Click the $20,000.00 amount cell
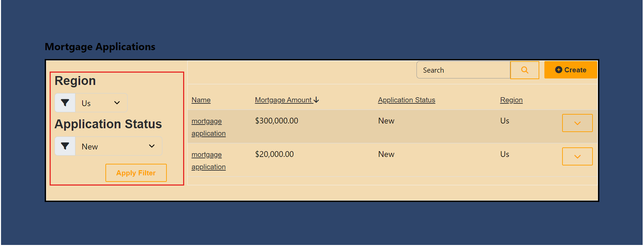 274,154
